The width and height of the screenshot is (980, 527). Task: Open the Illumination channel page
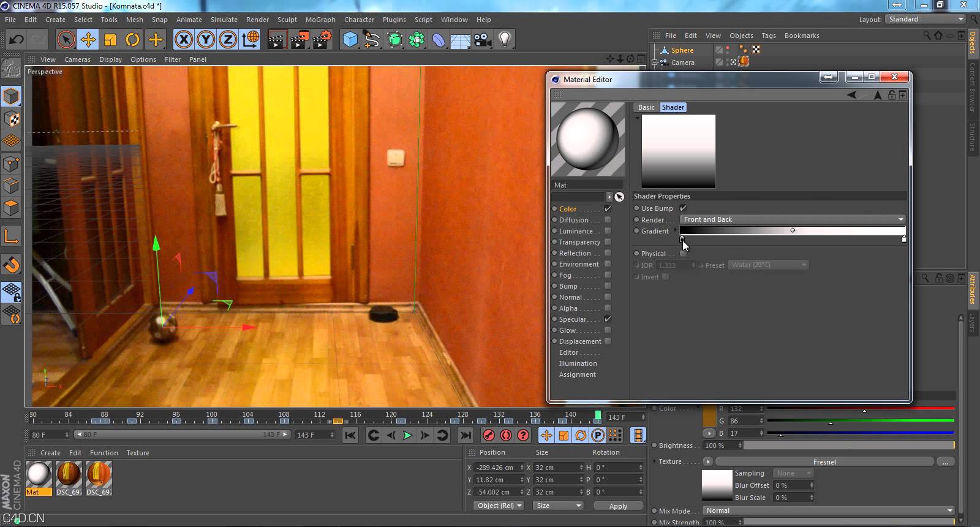click(x=578, y=363)
